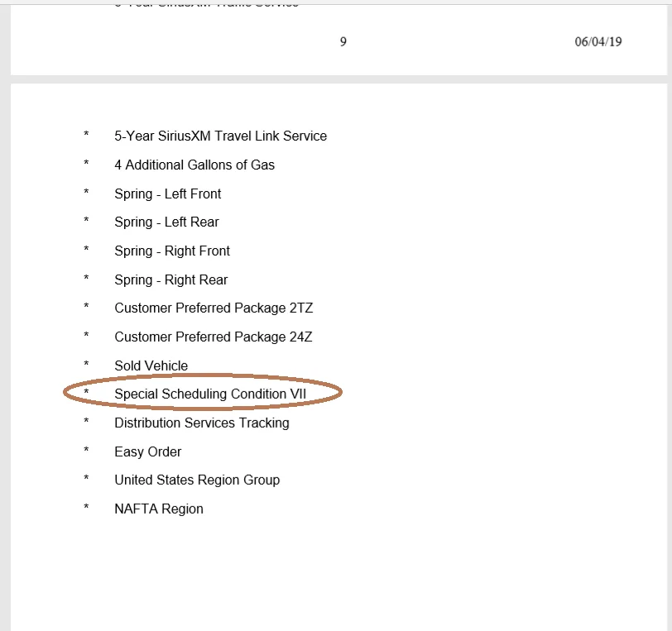Click 'Customer Preferred Package 24Z' line
Image resolution: width=672 pixels, height=631 pixels.
coord(213,337)
